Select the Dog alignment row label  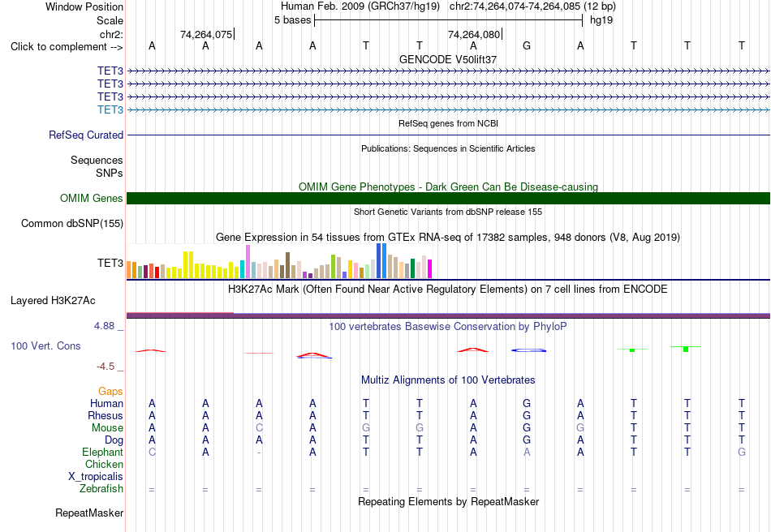pos(114,440)
